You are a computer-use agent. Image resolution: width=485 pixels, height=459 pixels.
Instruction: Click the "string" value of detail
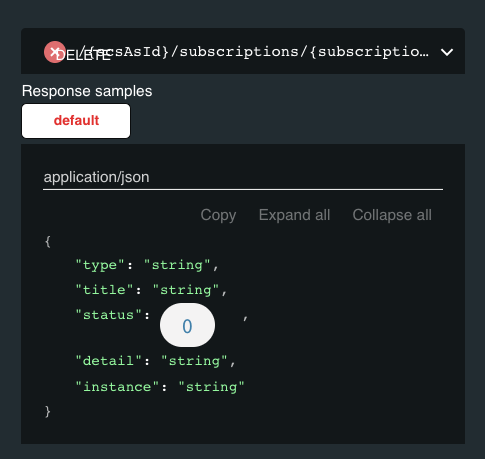pos(194,361)
